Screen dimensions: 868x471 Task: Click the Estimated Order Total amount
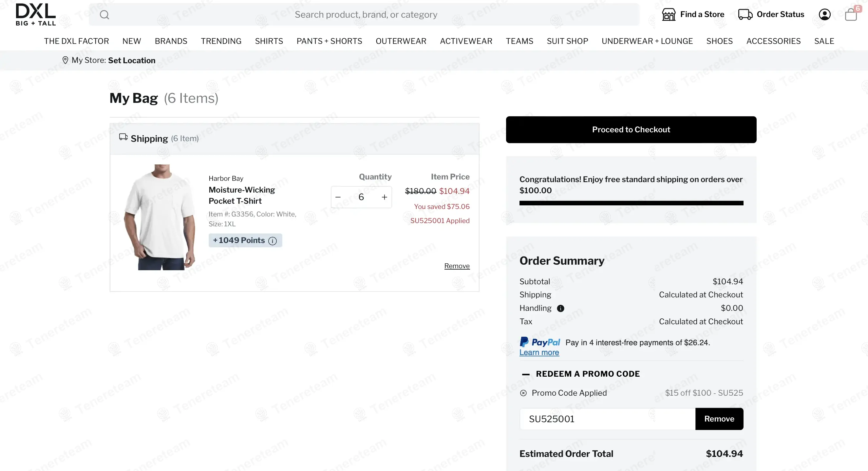(x=725, y=454)
